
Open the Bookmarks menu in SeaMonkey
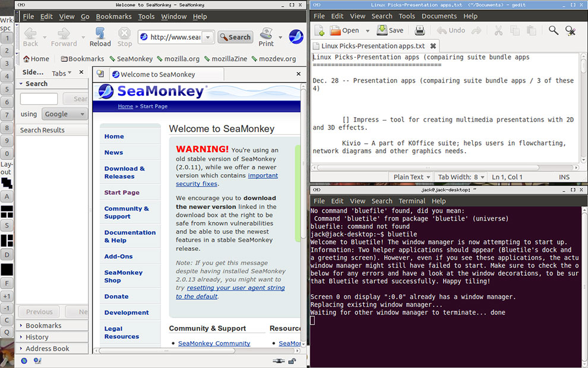(x=113, y=17)
